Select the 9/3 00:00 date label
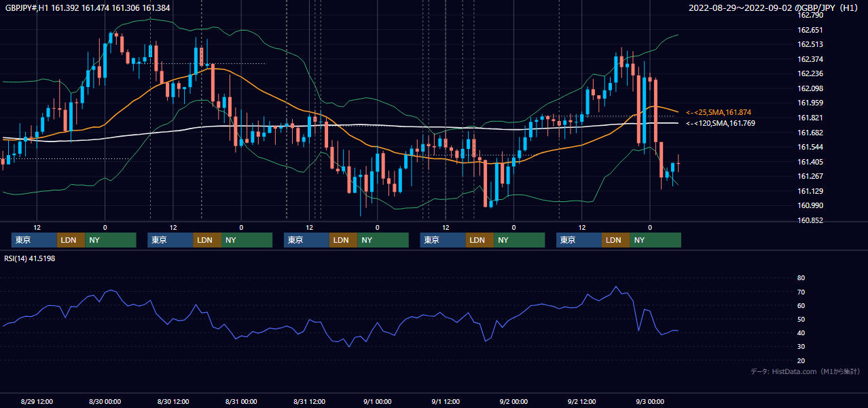The height and width of the screenshot is (408, 868). [650, 401]
